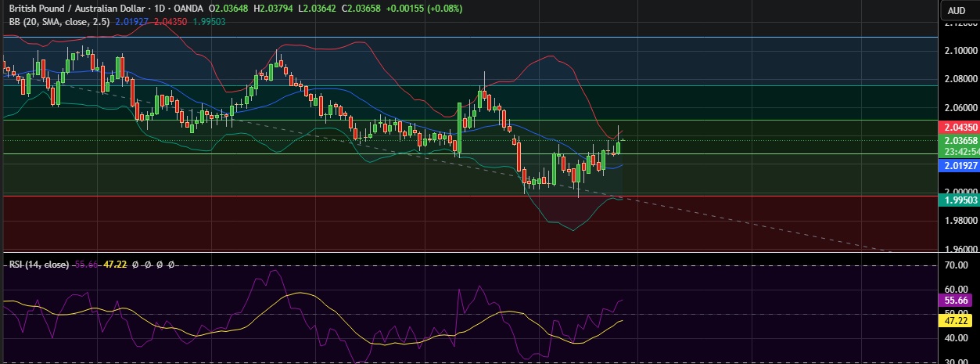Image resolution: width=980 pixels, height=364 pixels.
Task: Click teal lower band value 1.99503 in BB legend
Action: (x=211, y=22)
